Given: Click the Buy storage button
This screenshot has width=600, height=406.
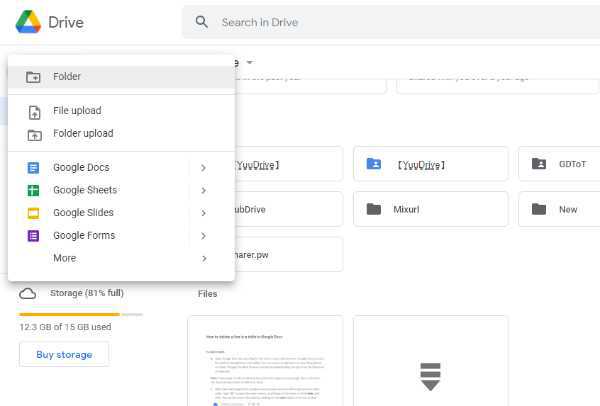Looking at the screenshot, I should (64, 355).
